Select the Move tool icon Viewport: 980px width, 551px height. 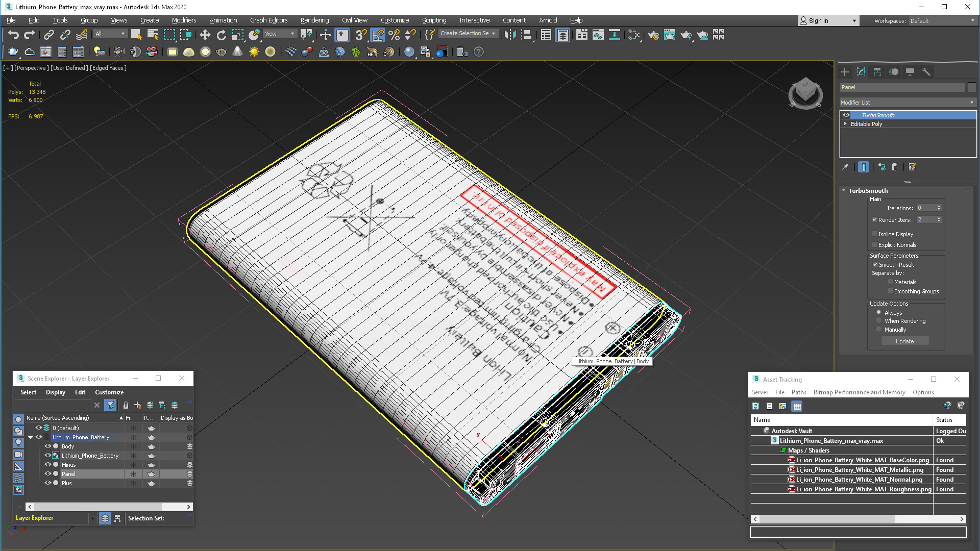click(x=205, y=35)
